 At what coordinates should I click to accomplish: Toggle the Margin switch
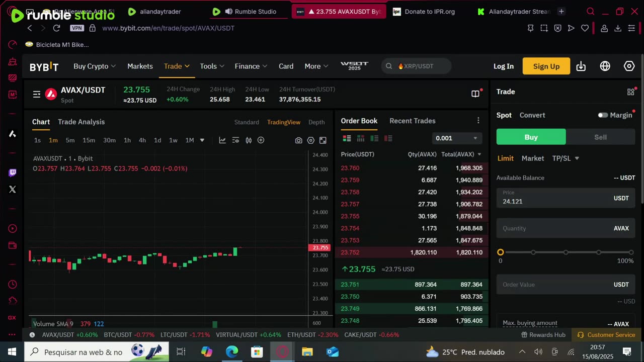click(x=603, y=115)
